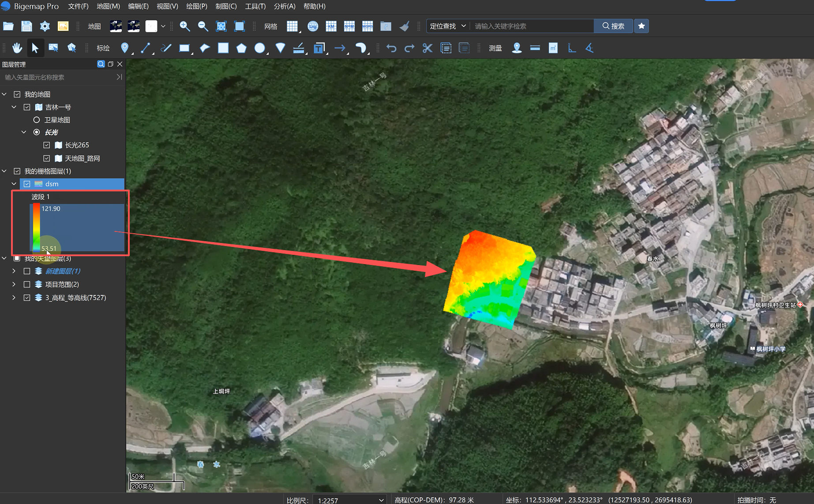Activate the arrow selection tool
Screen dimensions: 814x504
35,48
